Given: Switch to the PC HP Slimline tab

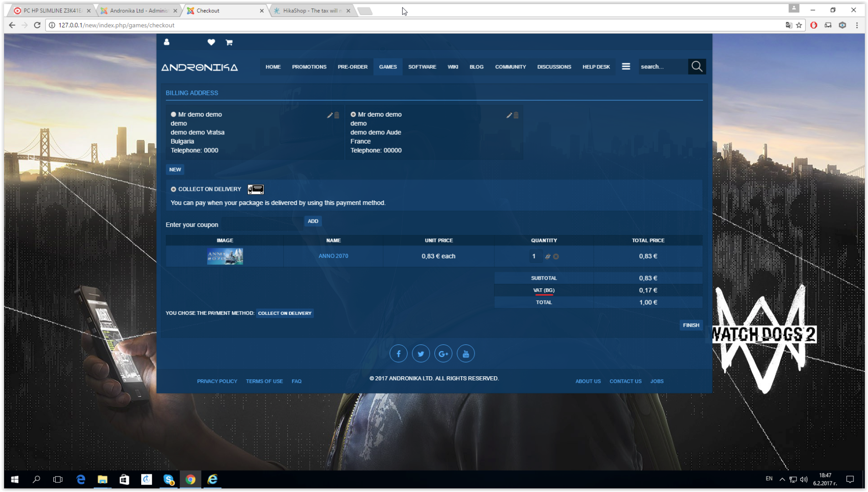Looking at the screenshot, I should 52,10.
